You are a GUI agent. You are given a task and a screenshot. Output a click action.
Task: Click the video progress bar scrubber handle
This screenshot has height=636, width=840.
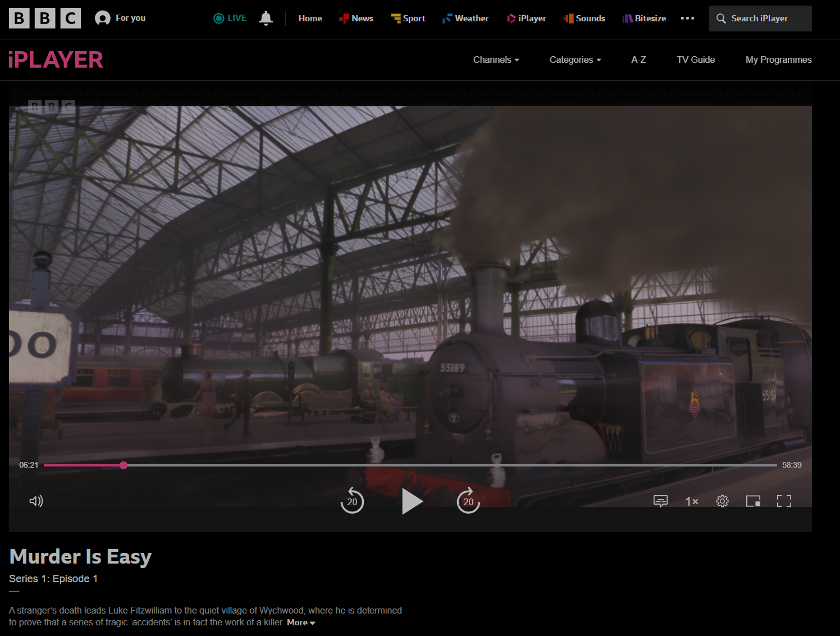[124, 465]
